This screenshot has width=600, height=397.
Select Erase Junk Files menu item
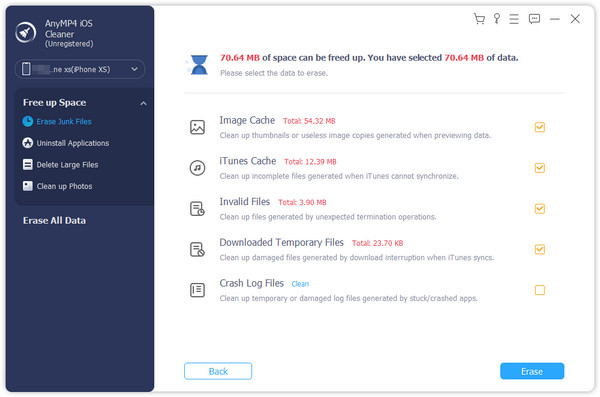[64, 121]
